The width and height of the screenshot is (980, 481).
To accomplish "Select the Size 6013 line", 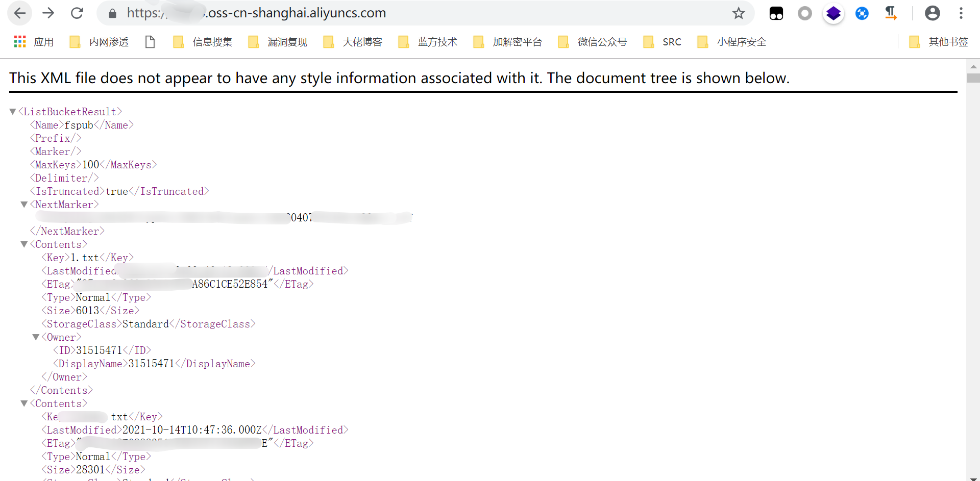I will tap(90, 311).
